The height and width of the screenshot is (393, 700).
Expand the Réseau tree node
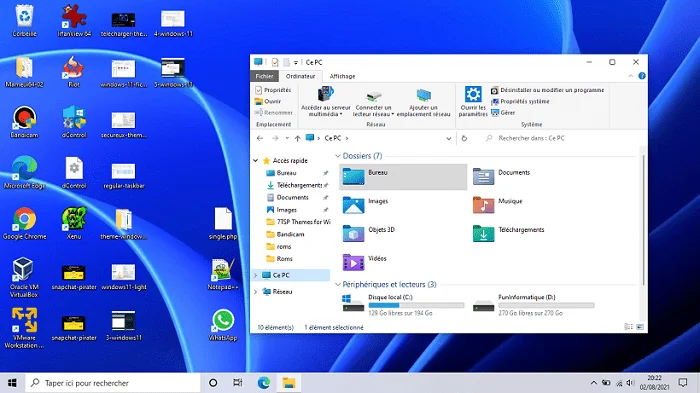pos(256,292)
